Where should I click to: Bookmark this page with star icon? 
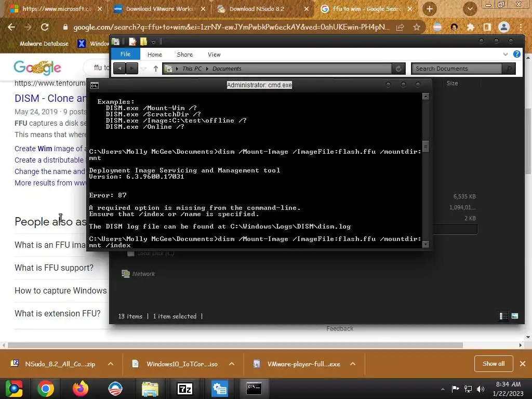(x=417, y=27)
